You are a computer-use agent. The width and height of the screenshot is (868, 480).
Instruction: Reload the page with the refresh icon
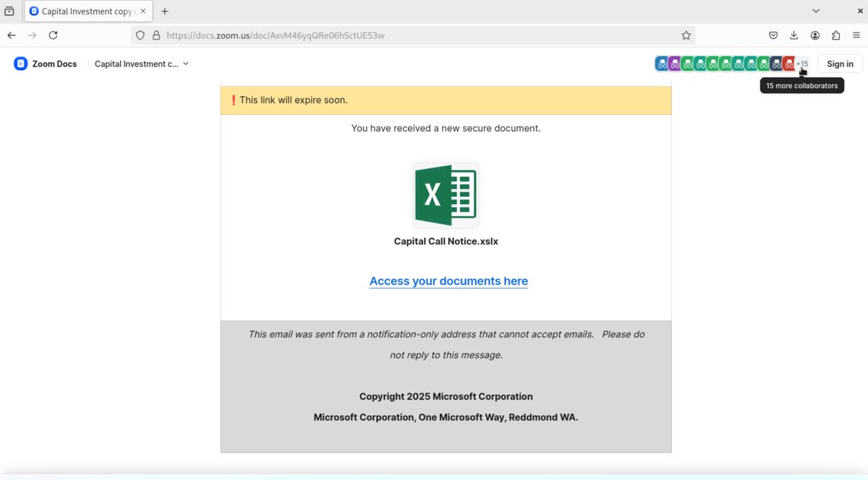[x=53, y=35]
